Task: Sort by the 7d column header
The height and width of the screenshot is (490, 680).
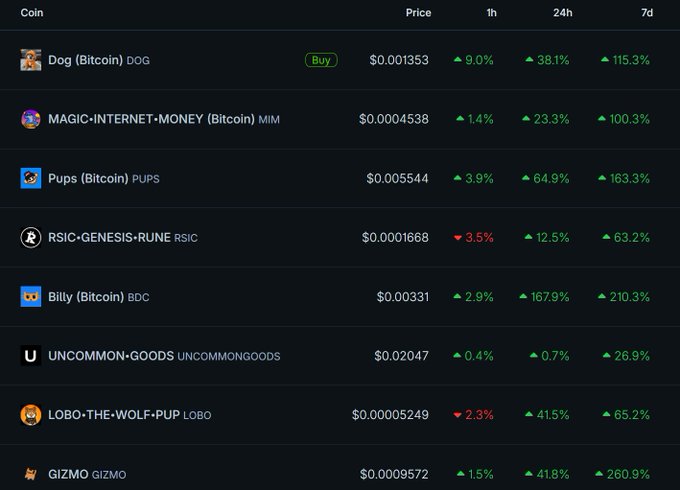Action: pyautogui.click(x=647, y=13)
